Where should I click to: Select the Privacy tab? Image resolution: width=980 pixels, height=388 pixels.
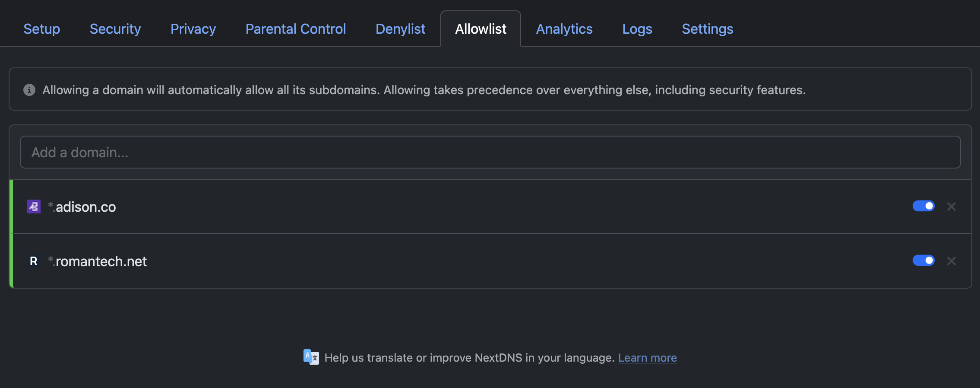coord(193,29)
